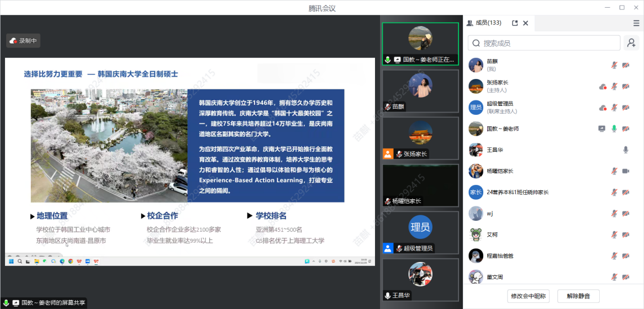644x309 pixels.
Task: Click camera-off icon on 艾柯 row
Action: 626,235
